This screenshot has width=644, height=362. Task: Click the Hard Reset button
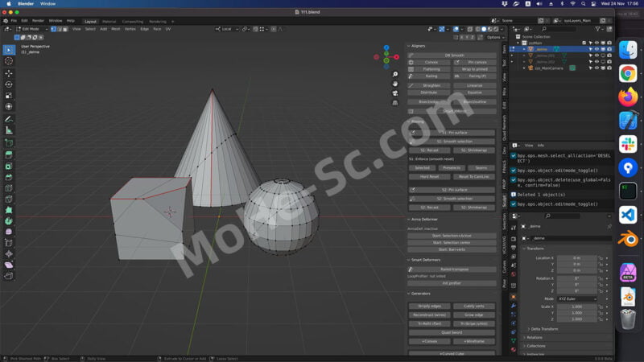point(429,177)
